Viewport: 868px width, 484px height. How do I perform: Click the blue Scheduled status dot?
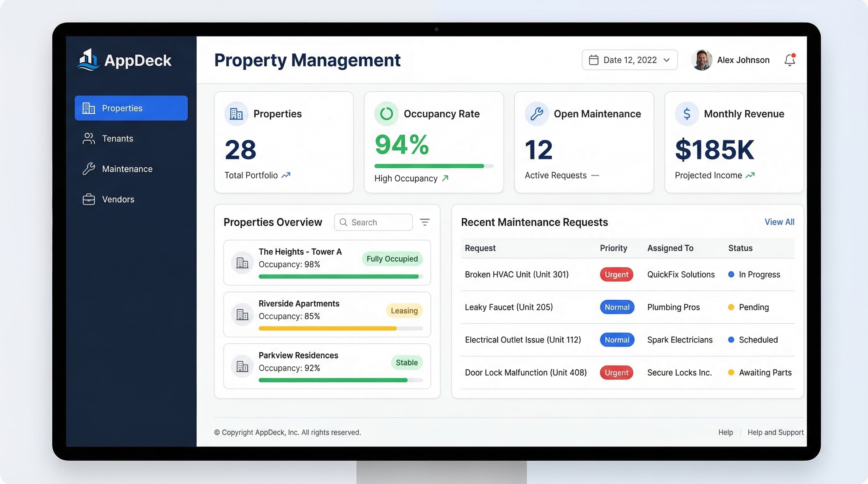pos(731,340)
